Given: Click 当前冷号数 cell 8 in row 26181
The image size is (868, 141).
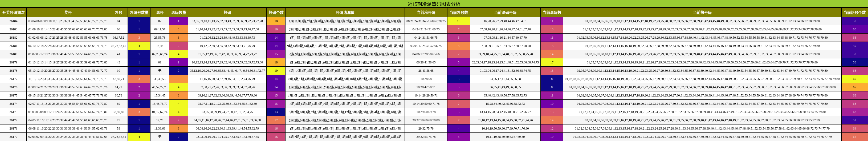Looking at the screenshot, I should (459, 46).
